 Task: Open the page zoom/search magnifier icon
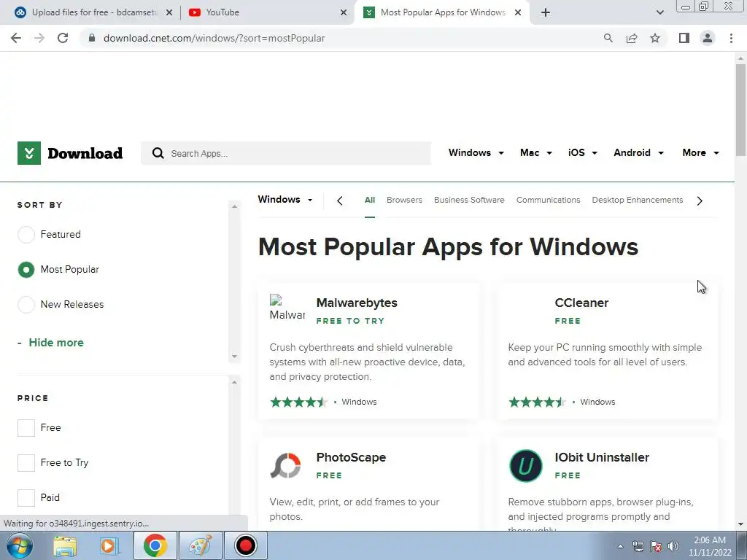(x=608, y=38)
